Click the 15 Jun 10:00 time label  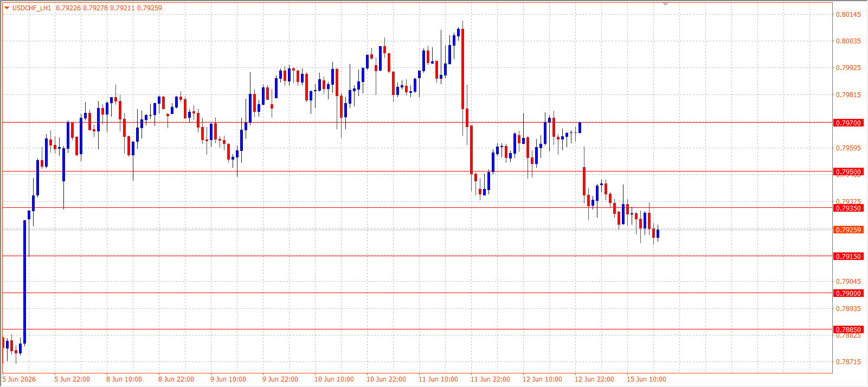[646, 379]
